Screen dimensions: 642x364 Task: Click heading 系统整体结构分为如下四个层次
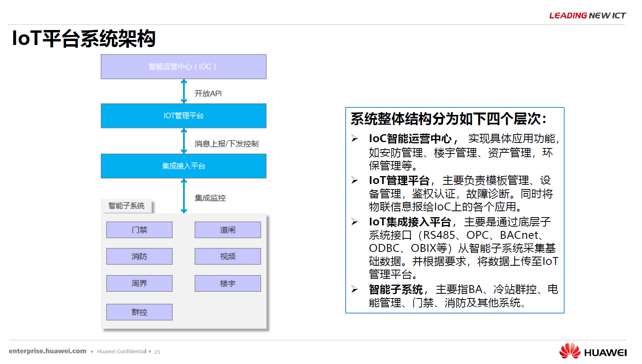[449, 119]
